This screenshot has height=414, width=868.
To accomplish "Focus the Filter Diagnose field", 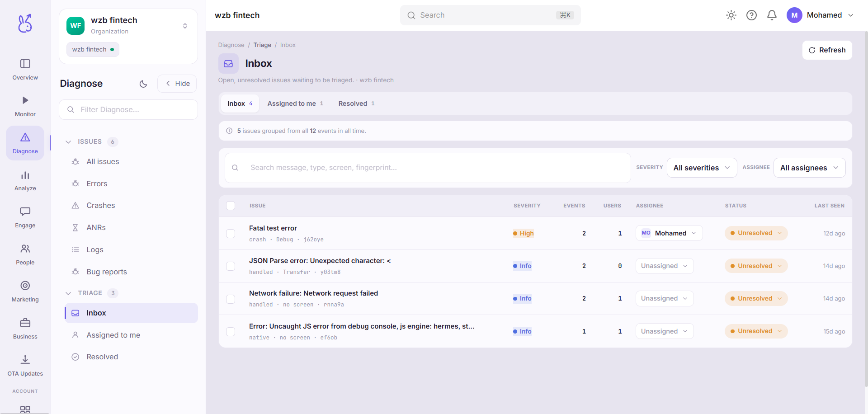I will [x=128, y=110].
